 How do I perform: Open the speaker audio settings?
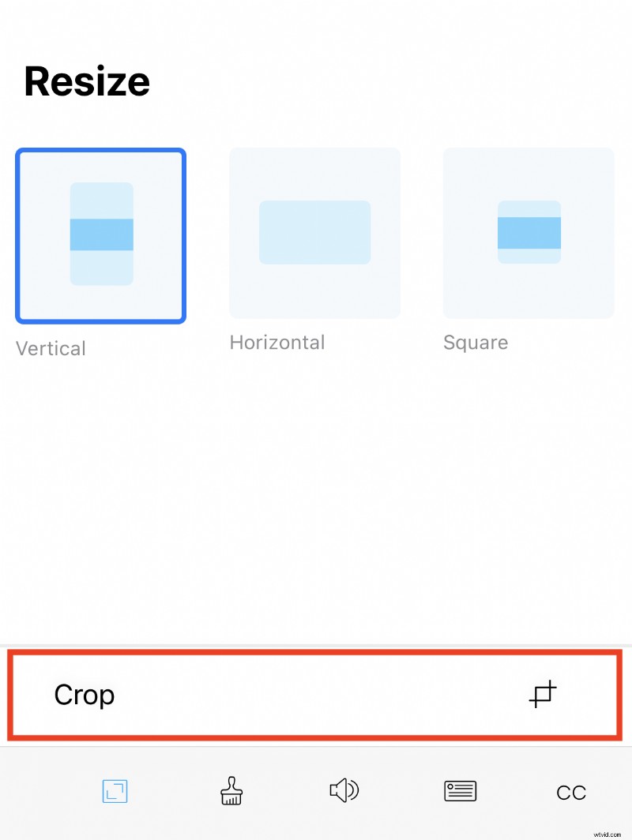point(344,790)
